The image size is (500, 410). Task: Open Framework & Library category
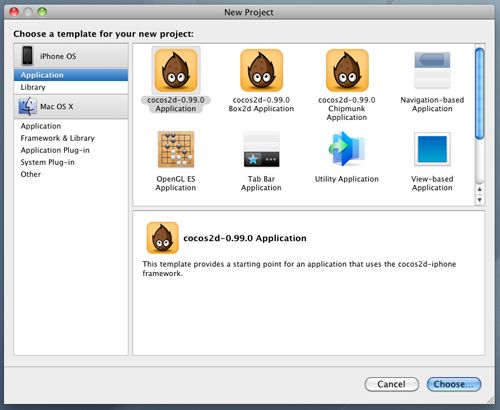tap(71, 138)
